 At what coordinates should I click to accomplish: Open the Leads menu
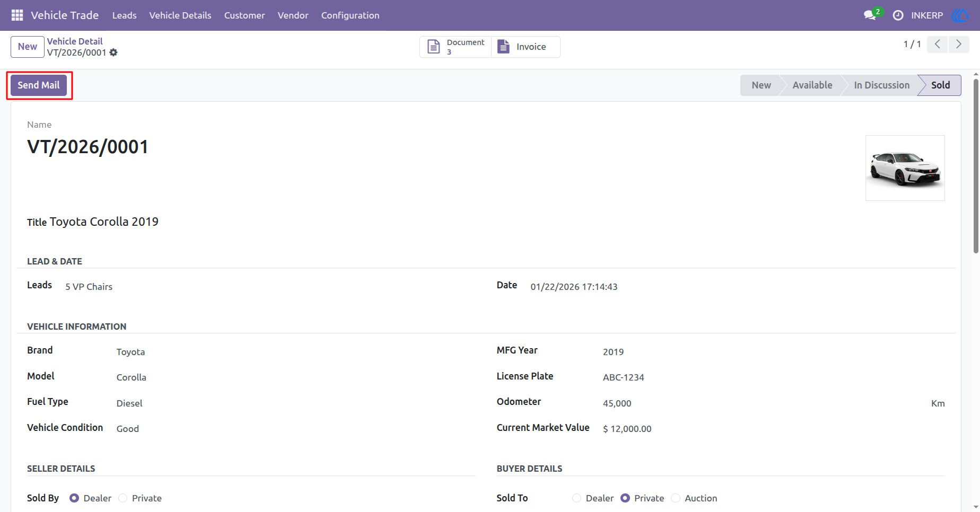coord(125,15)
